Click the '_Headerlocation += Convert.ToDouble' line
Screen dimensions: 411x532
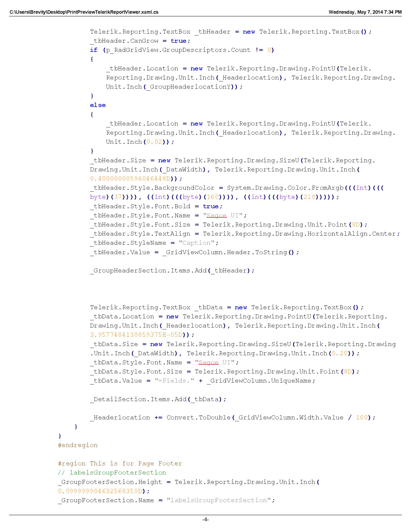tap(233, 418)
